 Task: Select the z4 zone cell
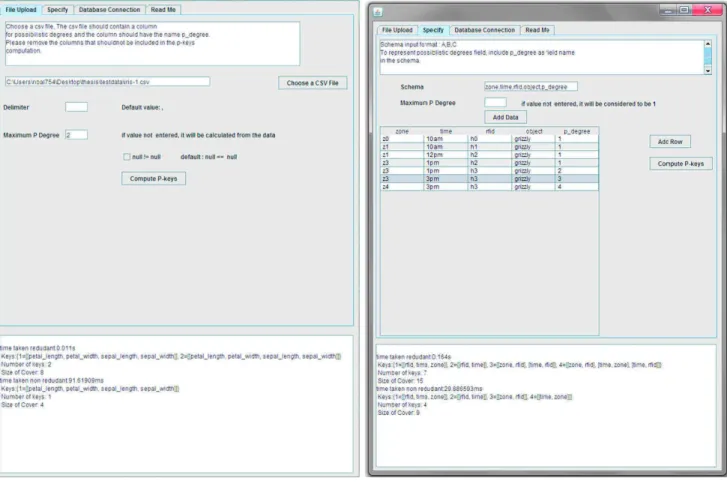pyautogui.click(x=402, y=187)
